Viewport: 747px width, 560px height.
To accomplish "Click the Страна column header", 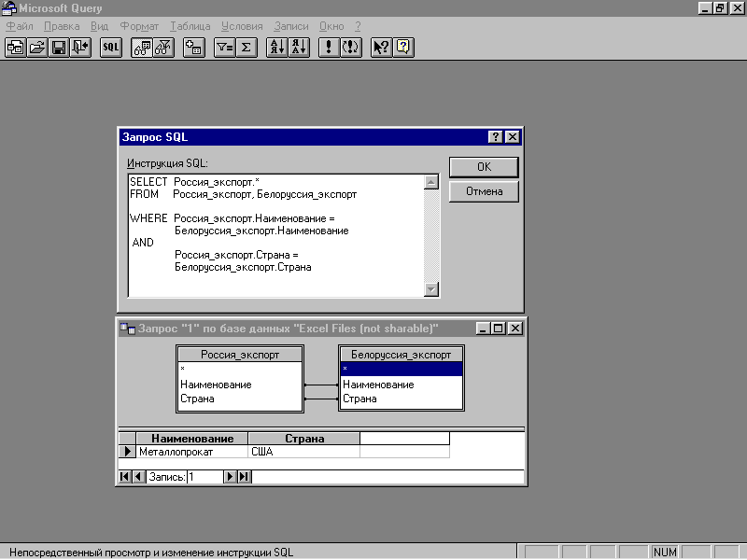I will (x=304, y=439).
